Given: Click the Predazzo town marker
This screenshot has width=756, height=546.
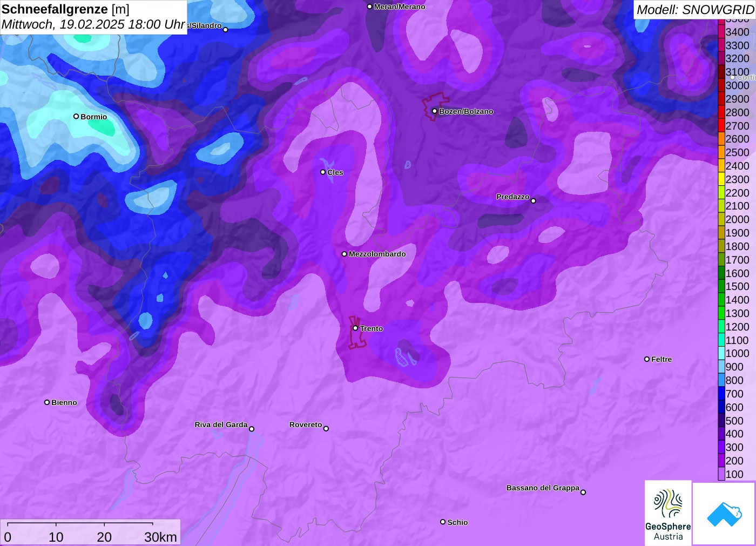Looking at the screenshot, I should pos(534,200).
